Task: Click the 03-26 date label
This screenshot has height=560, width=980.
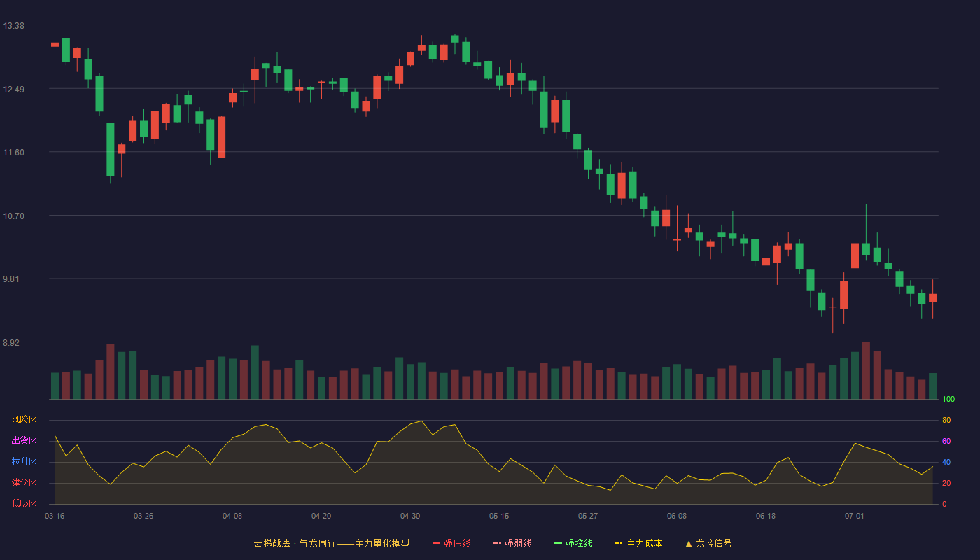Action: click(143, 516)
